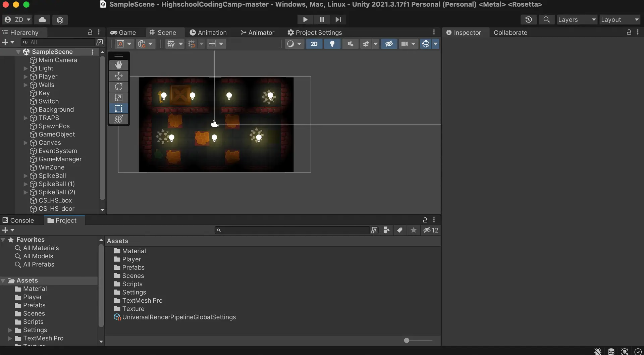Toggle 2D view mode
The image size is (644, 355).
(314, 44)
